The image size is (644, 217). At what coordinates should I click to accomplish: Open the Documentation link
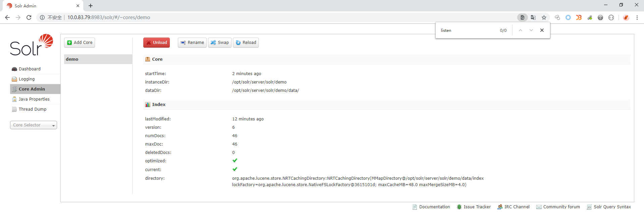431,207
